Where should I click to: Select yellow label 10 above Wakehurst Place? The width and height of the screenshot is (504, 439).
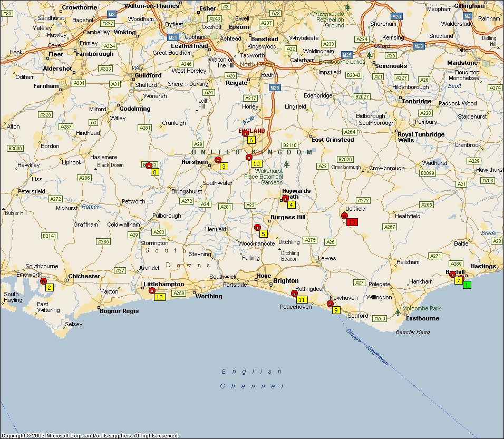(256, 164)
